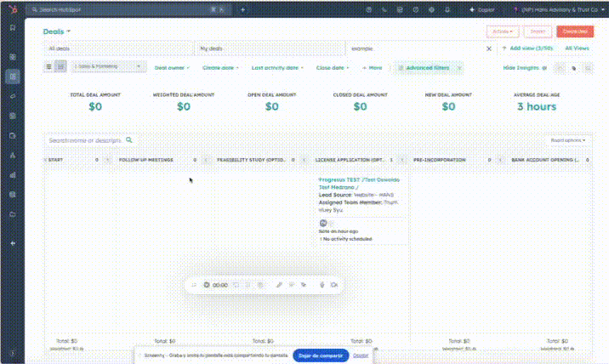Open the notifications bell in top bar
The width and height of the screenshot is (609, 364).
point(447,9)
